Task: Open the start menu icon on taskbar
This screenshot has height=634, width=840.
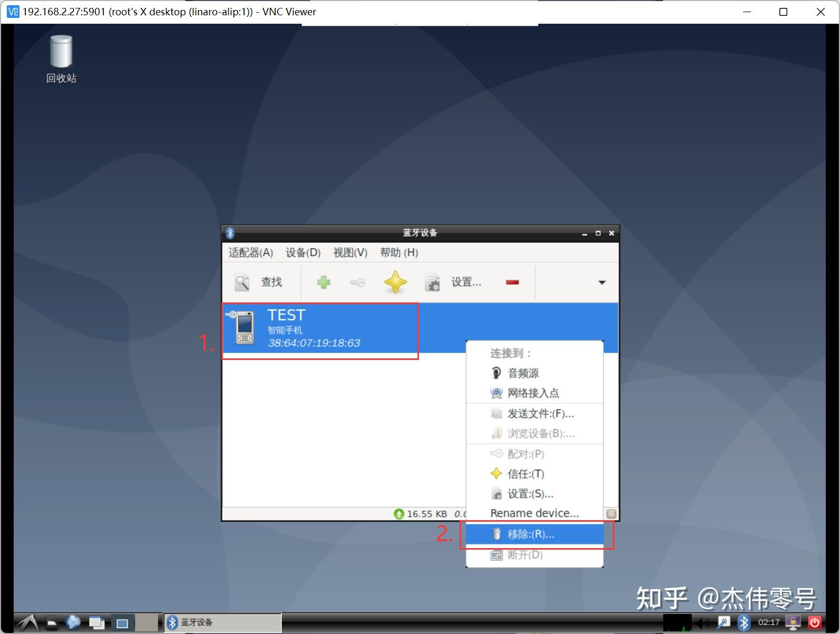Action: point(28,622)
